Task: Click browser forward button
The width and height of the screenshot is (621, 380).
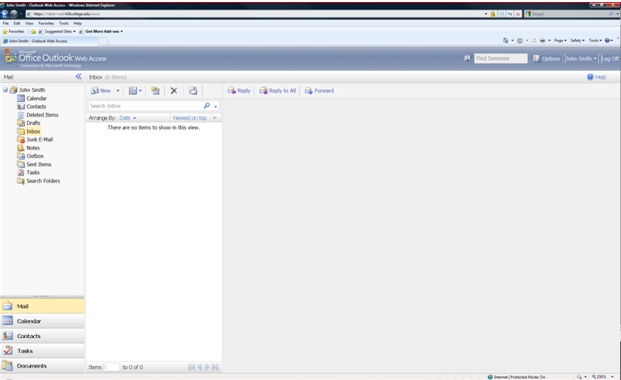Action: [x=13, y=13]
